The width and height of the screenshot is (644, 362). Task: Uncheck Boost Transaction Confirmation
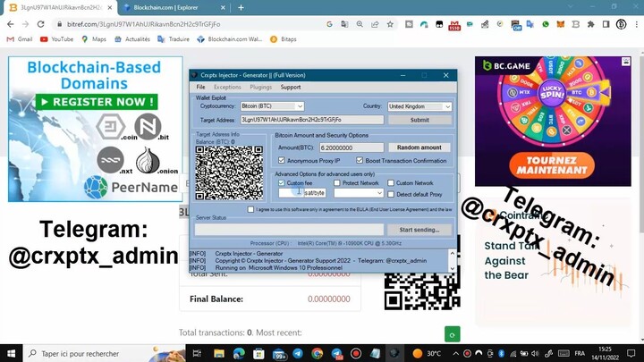[x=360, y=160]
